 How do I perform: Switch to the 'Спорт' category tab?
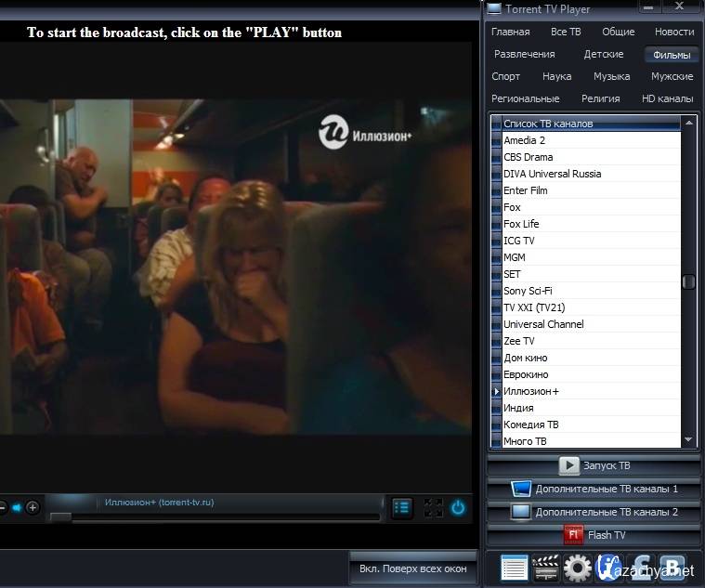[506, 76]
